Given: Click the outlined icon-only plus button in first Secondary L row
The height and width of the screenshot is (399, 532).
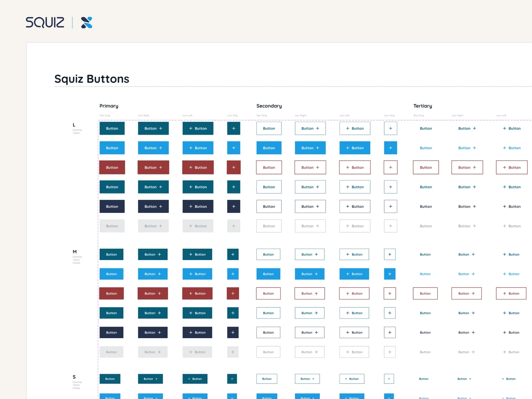Looking at the screenshot, I should 391,128.
